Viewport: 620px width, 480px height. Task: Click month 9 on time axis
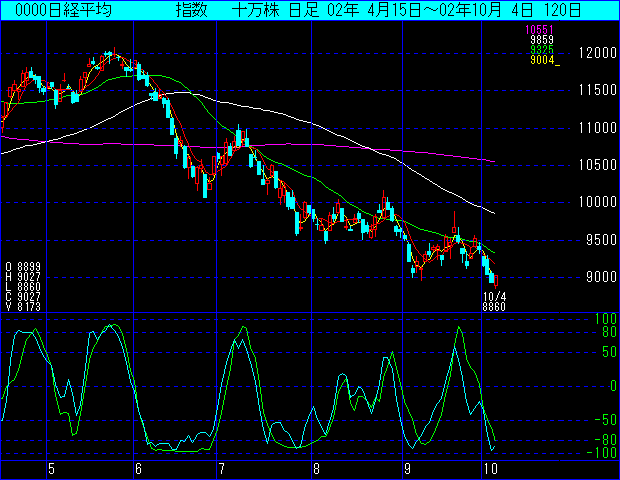point(408,469)
